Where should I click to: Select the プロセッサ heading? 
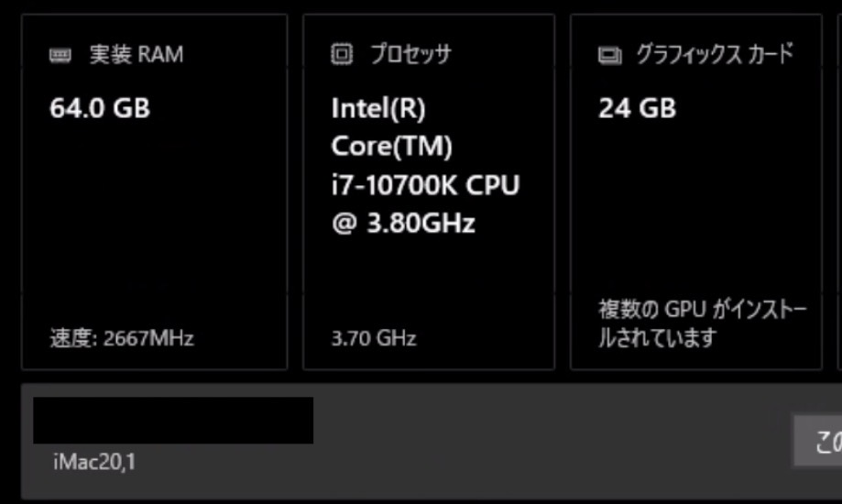click(410, 54)
